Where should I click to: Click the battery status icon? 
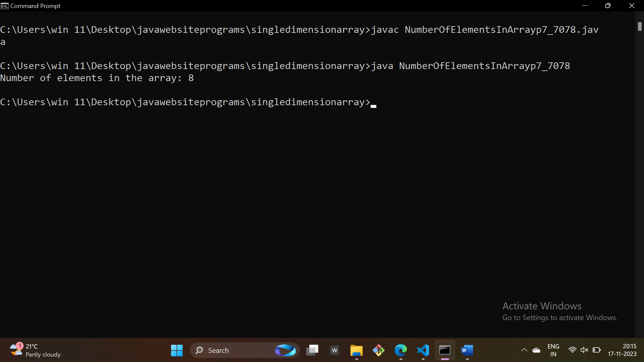click(596, 350)
